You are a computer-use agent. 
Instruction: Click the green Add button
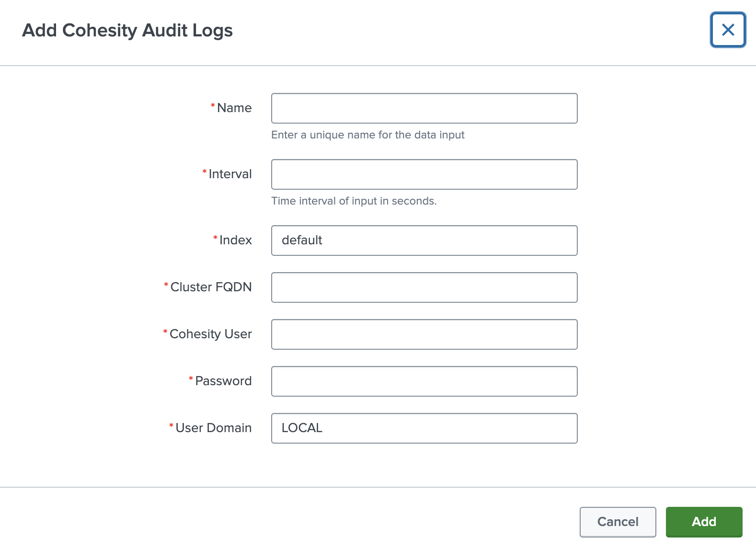pyautogui.click(x=704, y=522)
